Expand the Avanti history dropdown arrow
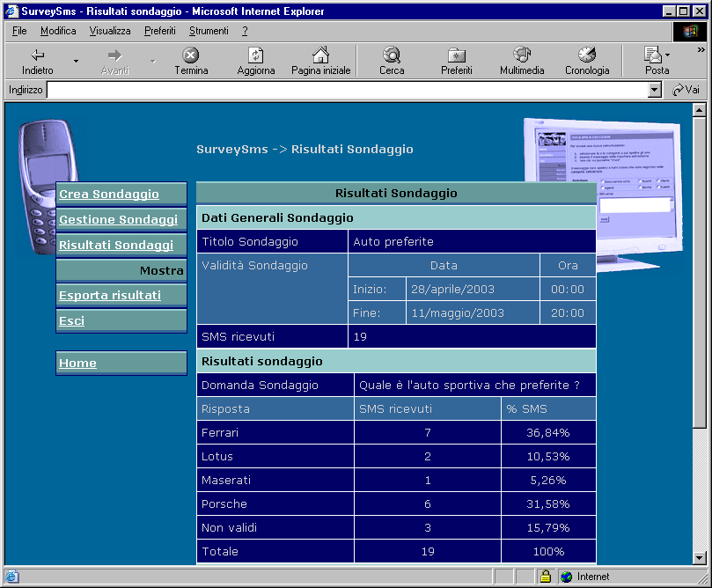 (x=153, y=61)
